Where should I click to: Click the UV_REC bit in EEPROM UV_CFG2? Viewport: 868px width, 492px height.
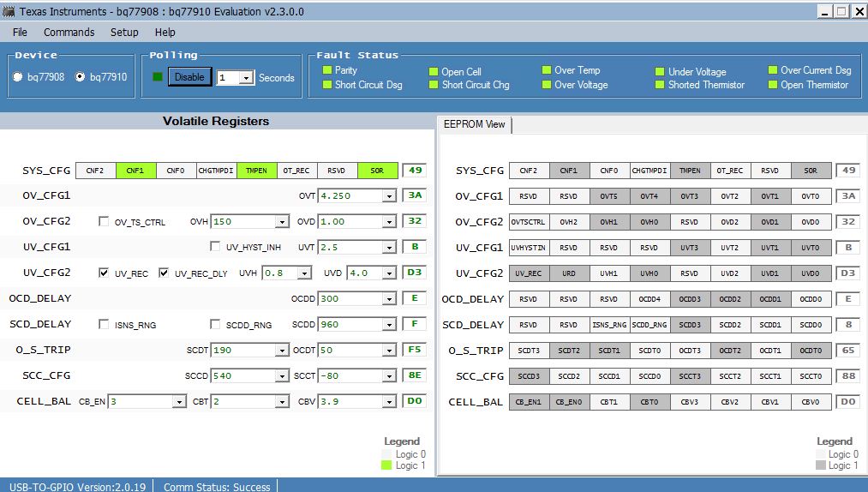coord(529,273)
